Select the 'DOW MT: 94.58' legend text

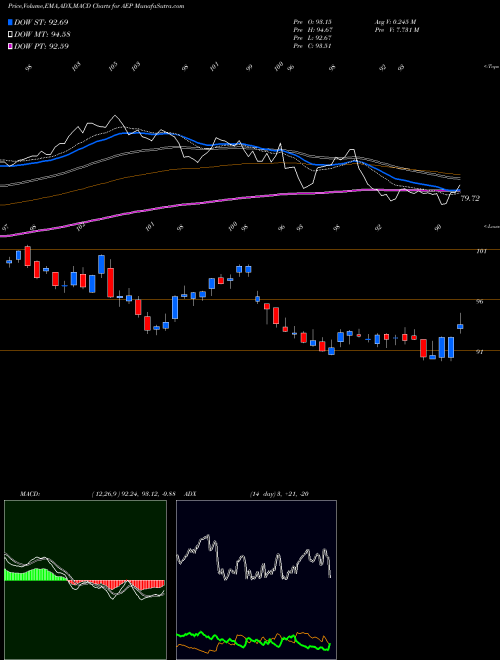[x=42, y=35]
